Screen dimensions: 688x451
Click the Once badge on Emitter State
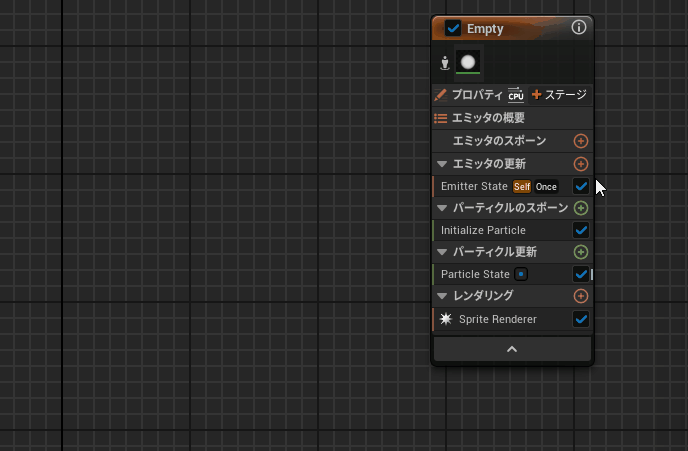[546, 186]
